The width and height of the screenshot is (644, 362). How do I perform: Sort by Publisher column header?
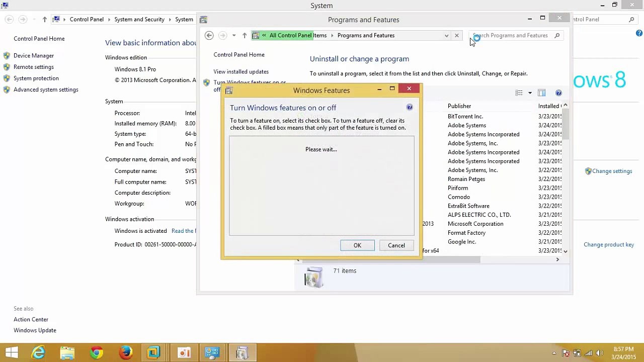coord(459,106)
